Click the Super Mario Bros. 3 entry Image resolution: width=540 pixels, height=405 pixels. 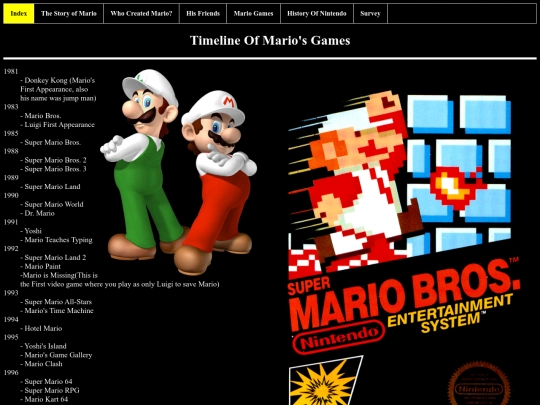(53, 169)
